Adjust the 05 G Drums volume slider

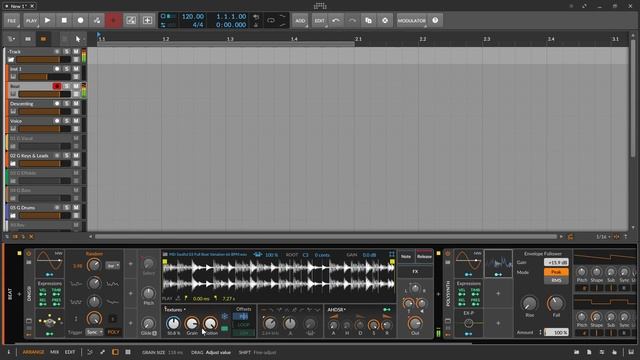point(44,216)
